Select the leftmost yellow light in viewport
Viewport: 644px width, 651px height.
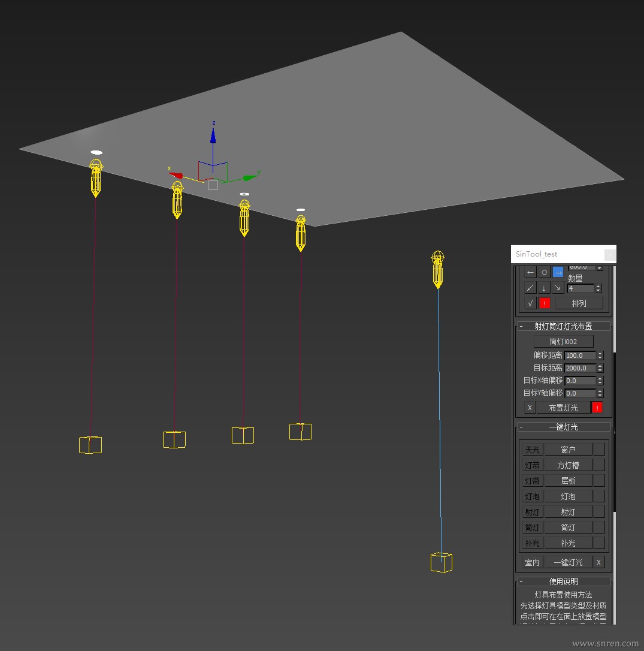(96, 178)
